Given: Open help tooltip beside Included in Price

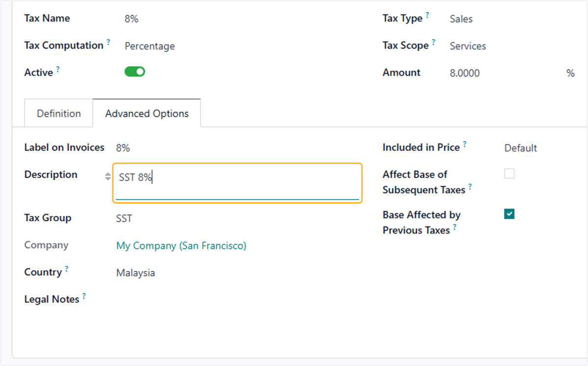Looking at the screenshot, I should coord(465,144).
